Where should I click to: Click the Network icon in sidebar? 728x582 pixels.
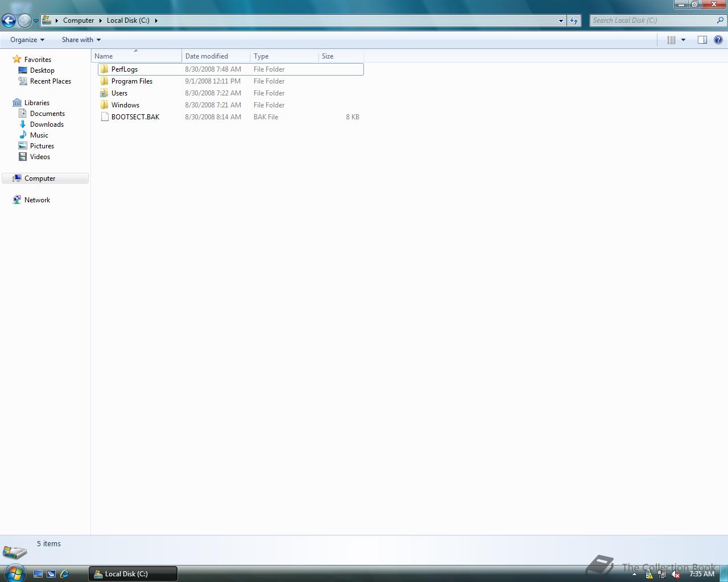pyautogui.click(x=17, y=200)
